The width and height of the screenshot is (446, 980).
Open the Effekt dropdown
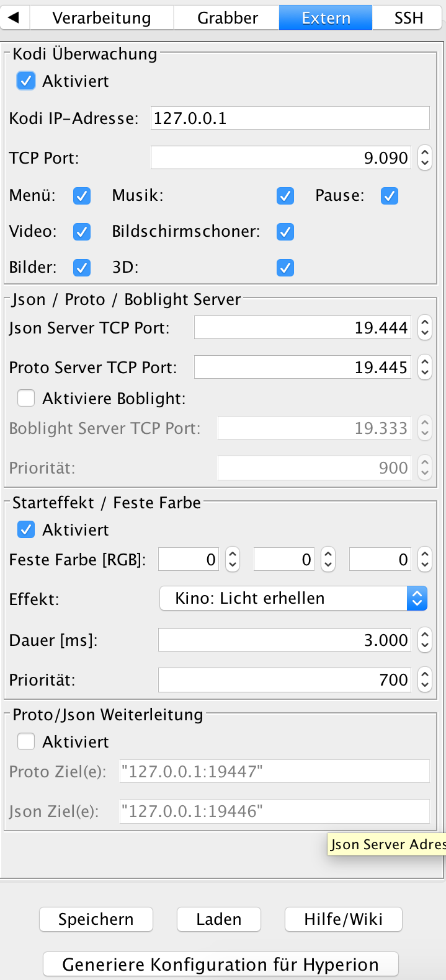[x=293, y=598]
